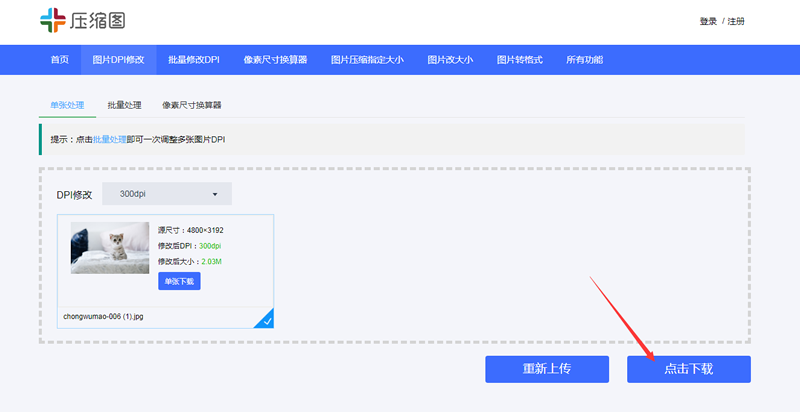Click the 批量处理 link in the tip
This screenshot has height=412, width=800.
110,139
